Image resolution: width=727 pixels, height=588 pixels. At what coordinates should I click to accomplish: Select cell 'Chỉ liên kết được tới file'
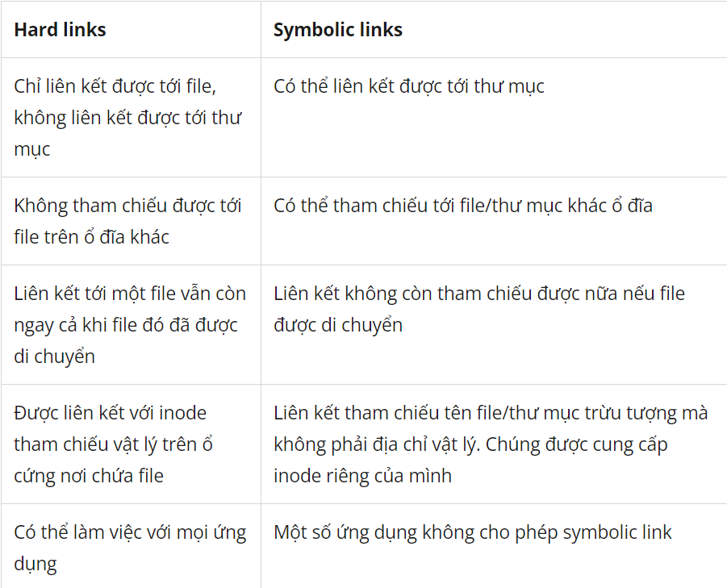131,118
